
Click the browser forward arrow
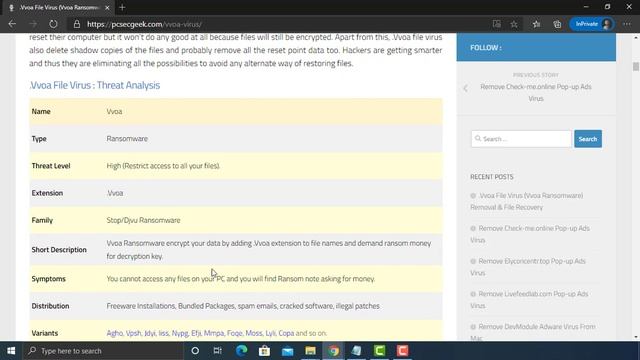(33, 24)
